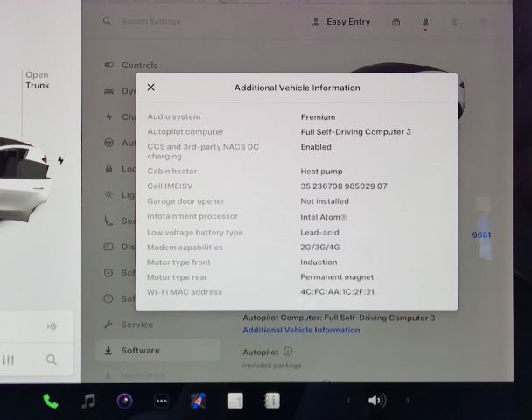
Task: Click the Premium audio system value
Action: tap(318, 117)
